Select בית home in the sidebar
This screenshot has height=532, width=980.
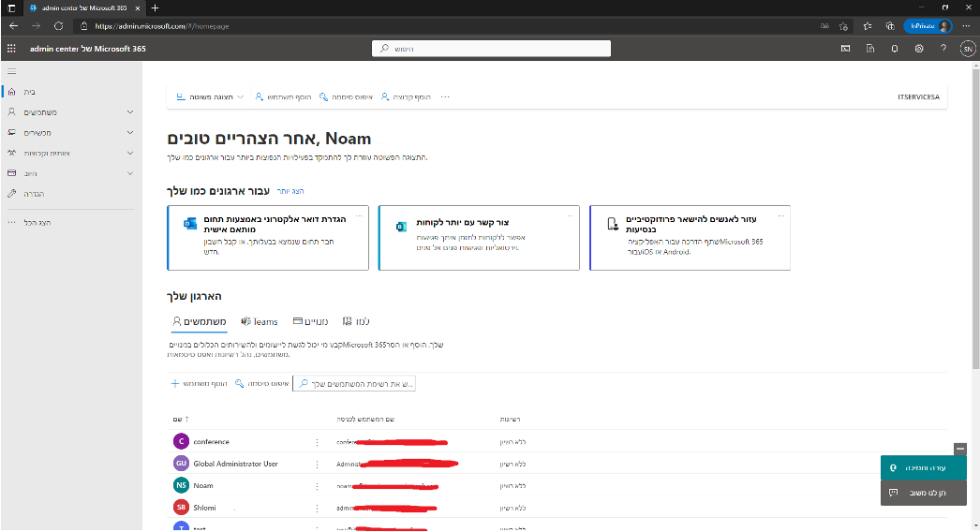pos(71,92)
